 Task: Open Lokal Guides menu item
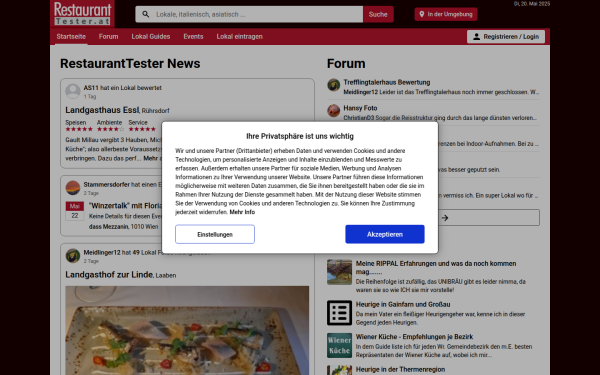coord(151,37)
